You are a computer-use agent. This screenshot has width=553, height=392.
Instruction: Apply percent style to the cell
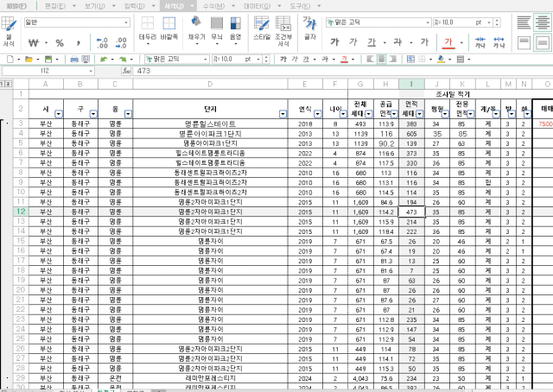[x=60, y=43]
